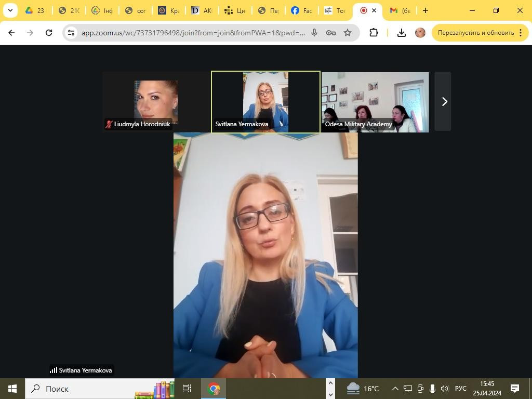Viewport: 532px width, 399px height.
Task: Click the camera tray icon
Action: click(420, 389)
